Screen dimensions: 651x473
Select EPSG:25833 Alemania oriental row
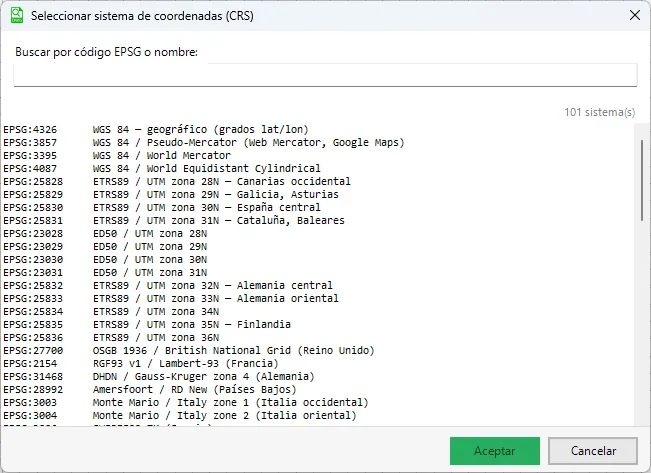coord(318,299)
